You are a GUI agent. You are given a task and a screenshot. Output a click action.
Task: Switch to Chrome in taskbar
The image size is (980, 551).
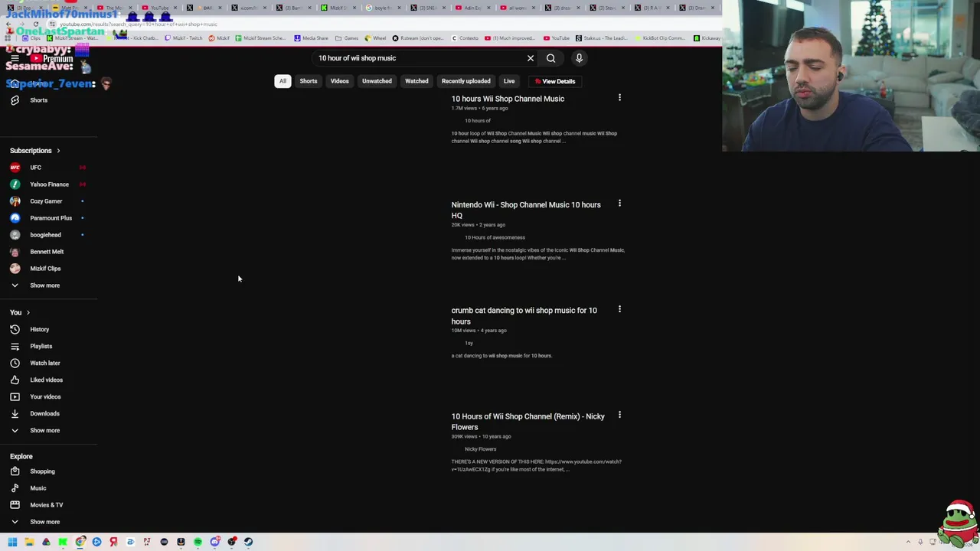pos(80,542)
